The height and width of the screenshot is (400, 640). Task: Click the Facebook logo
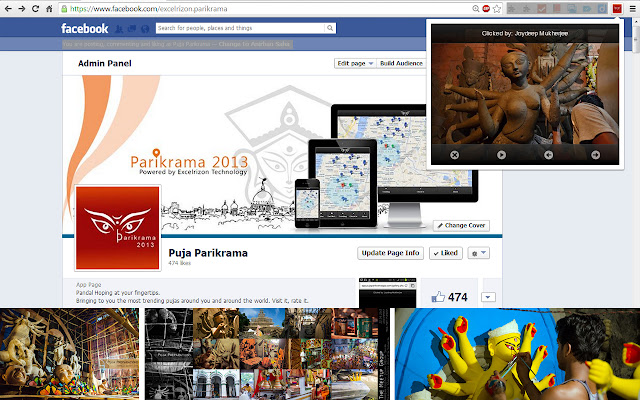click(84, 28)
